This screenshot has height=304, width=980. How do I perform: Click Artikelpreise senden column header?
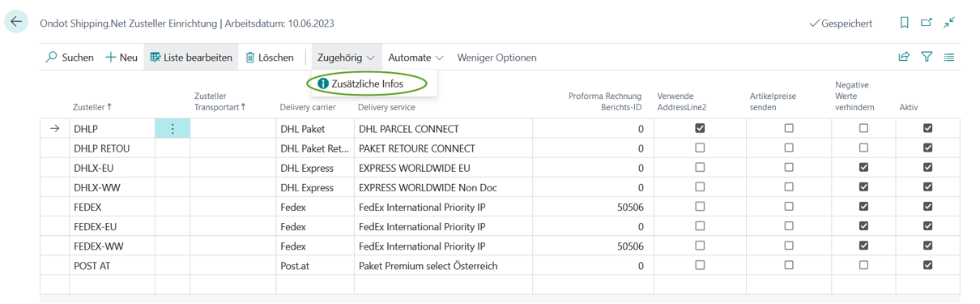click(x=773, y=101)
